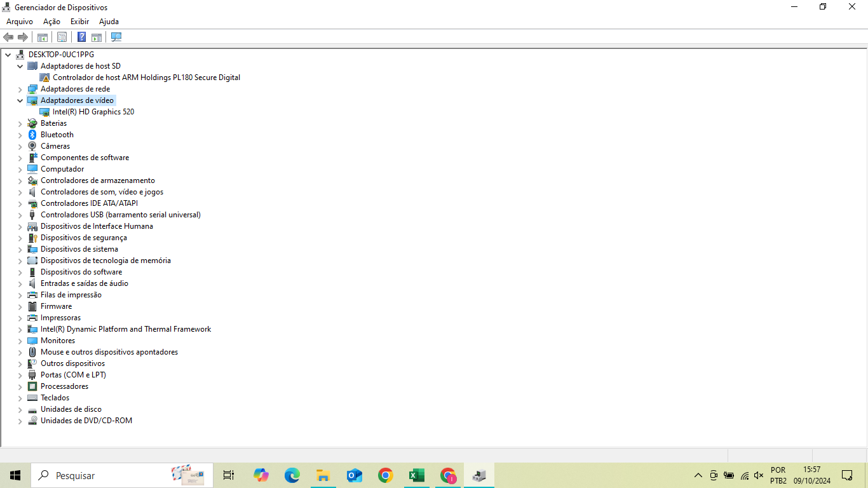Open the Arquivo menu

point(20,22)
